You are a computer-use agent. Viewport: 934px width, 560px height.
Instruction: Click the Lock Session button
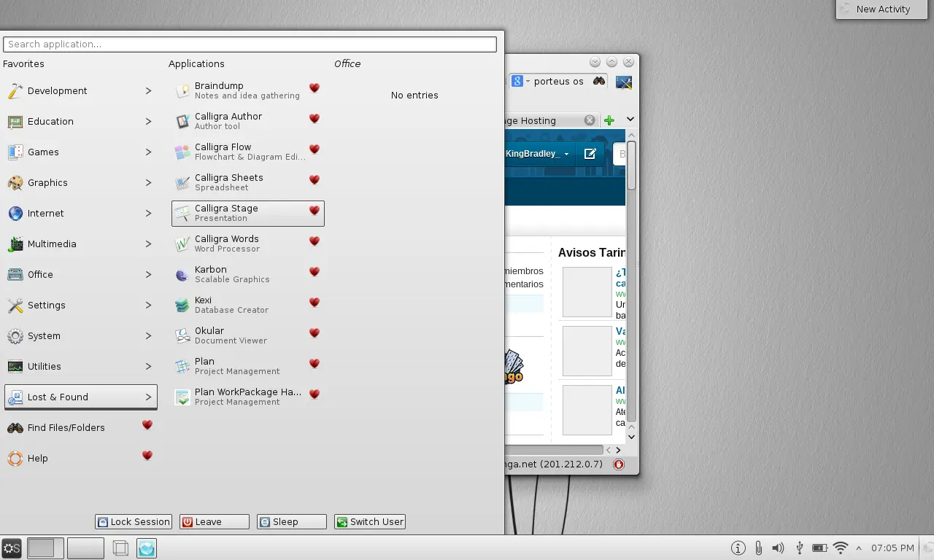[134, 522]
